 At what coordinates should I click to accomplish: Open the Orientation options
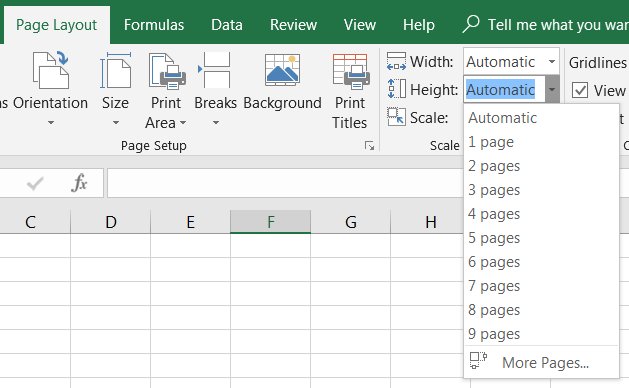point(50,89)
